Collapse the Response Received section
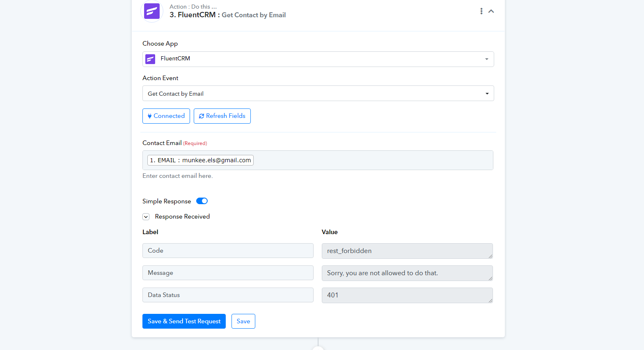The width and height of the screenshot is (644, 350). coord(146,216)
